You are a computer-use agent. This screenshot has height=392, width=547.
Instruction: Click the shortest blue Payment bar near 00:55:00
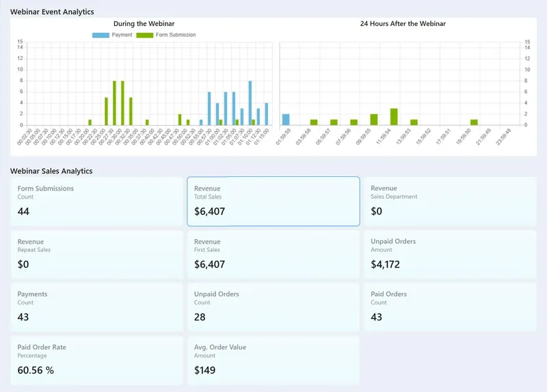[x=201, y=122]
